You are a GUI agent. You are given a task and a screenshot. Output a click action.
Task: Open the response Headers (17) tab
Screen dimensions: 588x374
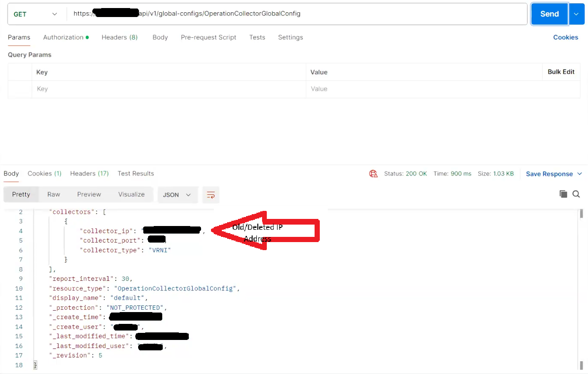click(89, 174)
